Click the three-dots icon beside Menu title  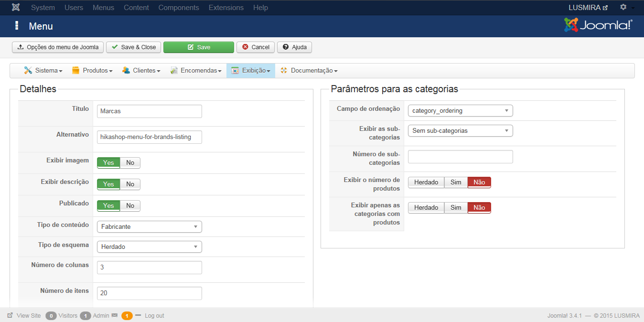tap(17, 26)
